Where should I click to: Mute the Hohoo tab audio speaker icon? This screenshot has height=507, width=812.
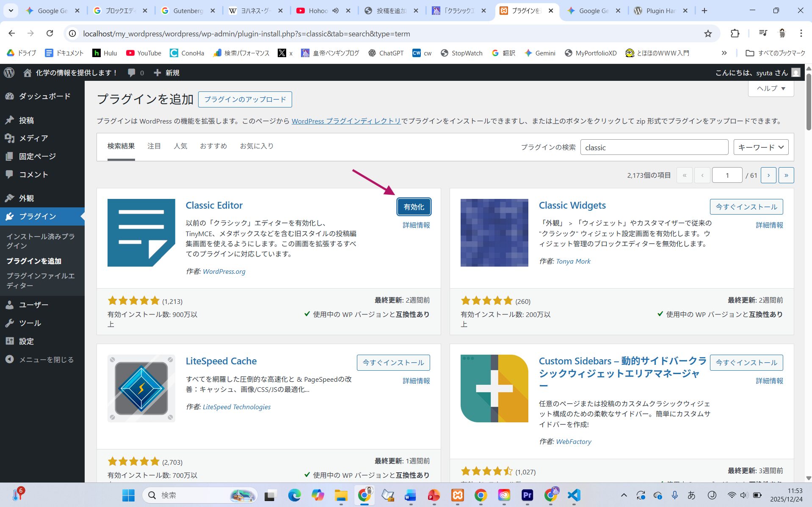click(335, 11)
